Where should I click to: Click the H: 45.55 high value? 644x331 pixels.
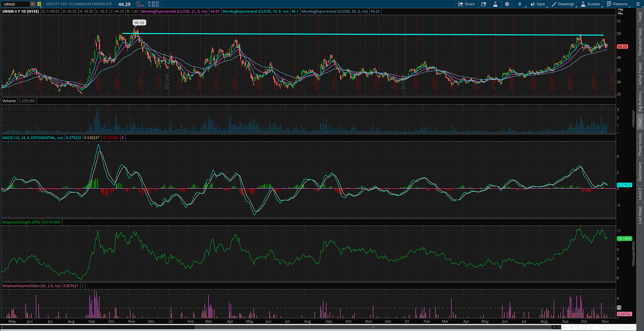point(86,11)
